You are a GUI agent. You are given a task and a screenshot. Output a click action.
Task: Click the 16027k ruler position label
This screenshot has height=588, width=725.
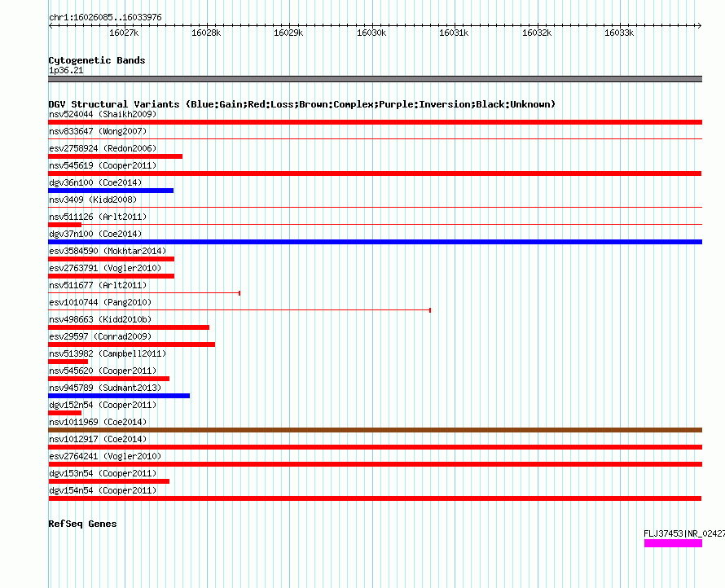click(x=124, y=33)
